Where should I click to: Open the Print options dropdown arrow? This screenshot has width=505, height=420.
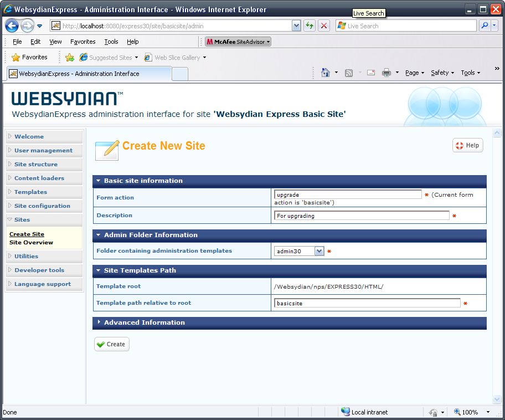coord(397,73)
